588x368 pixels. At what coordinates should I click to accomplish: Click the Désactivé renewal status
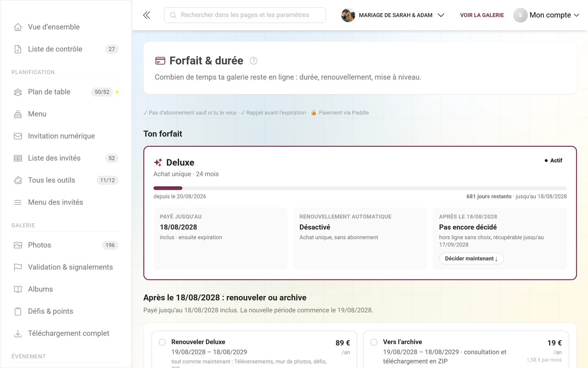pos(315,227)
